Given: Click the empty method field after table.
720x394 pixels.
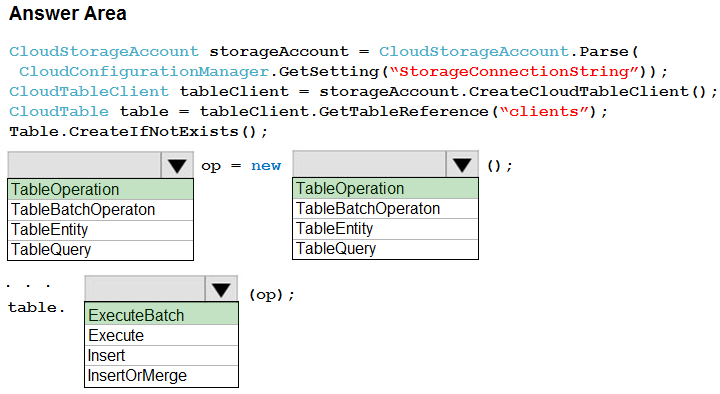Looking at the screenshot, I should pos(145,289).
